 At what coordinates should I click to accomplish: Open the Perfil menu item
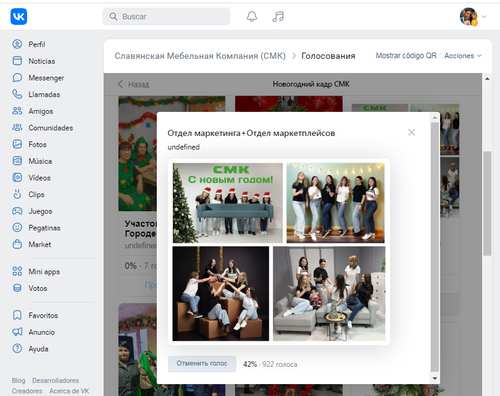point(37,44)
